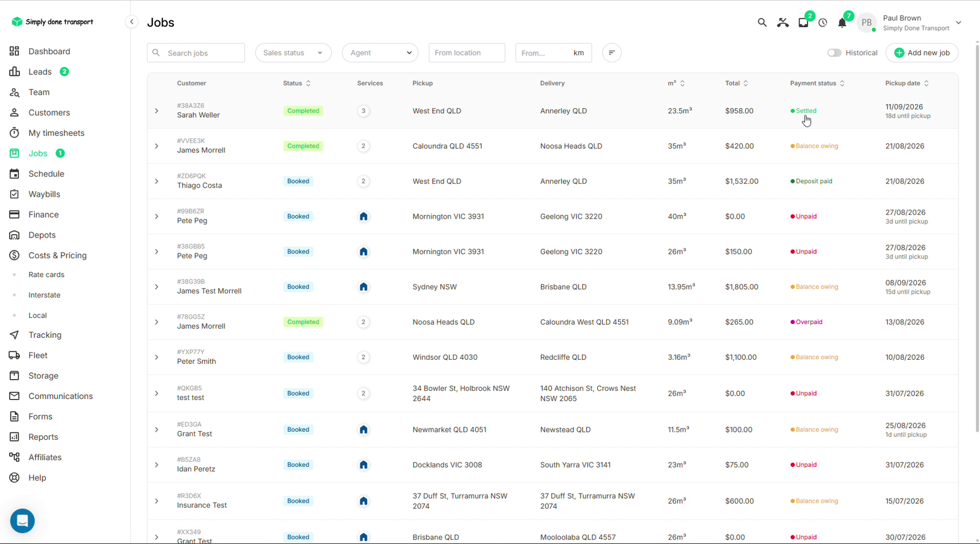The height and width of the screenshot is (544, 980).
Task: Sort by the Status column header
Action: [x=297, y=83]
